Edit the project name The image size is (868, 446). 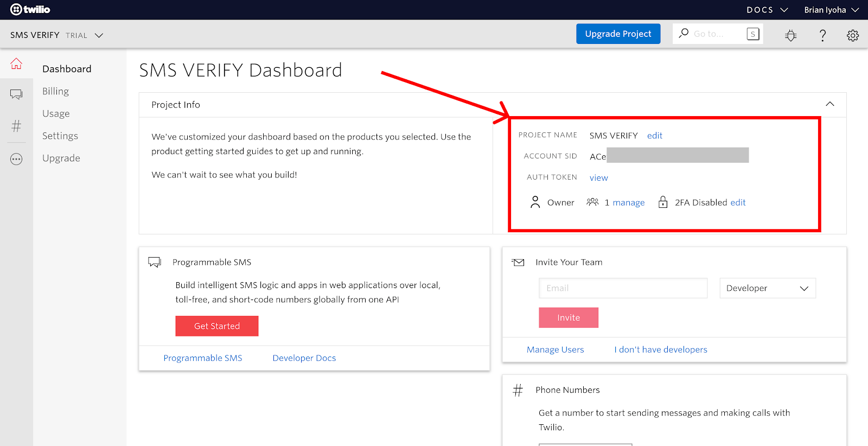click(x=655, y=135)
